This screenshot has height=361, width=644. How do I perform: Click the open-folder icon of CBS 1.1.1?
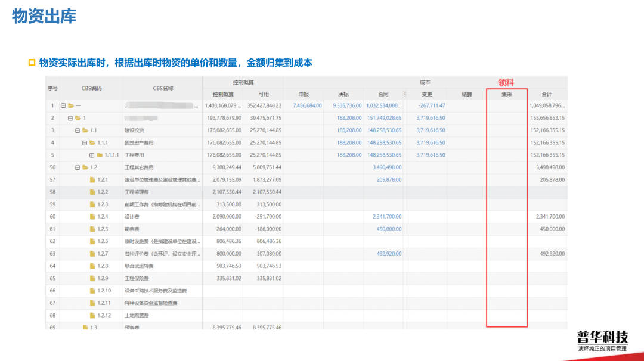92,143
